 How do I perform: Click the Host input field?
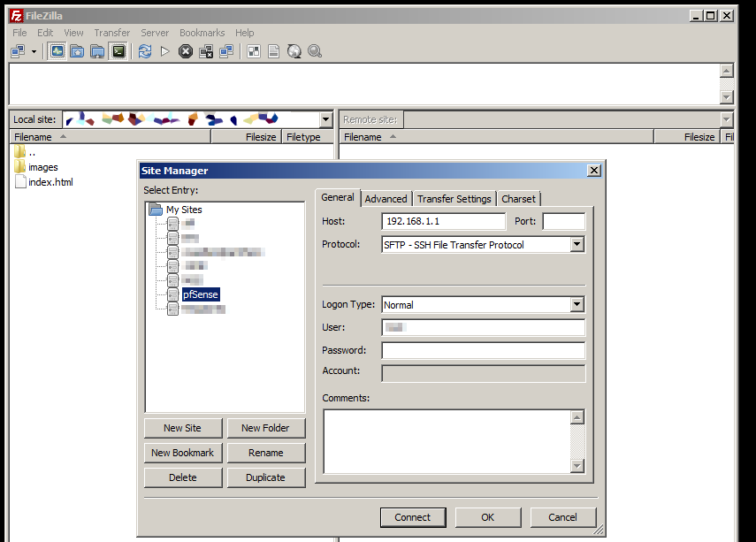coord(444,221)
